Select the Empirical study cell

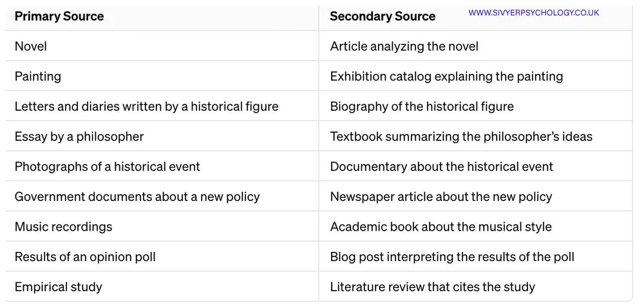click(x=59, y=287)
